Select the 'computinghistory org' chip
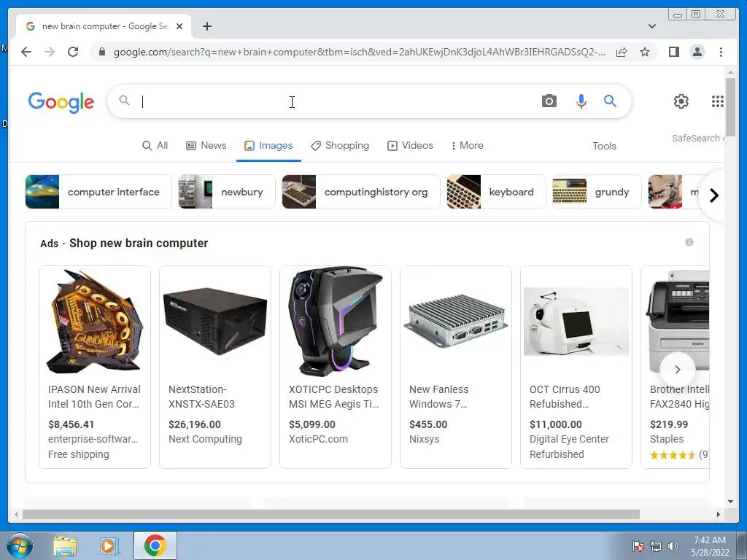 pyautogui.click(x=361, y=192)
